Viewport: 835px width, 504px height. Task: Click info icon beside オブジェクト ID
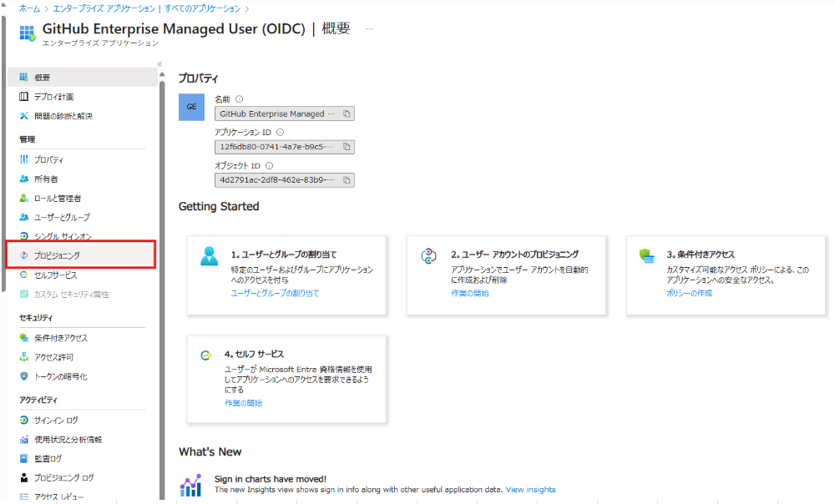coord(270,165)
